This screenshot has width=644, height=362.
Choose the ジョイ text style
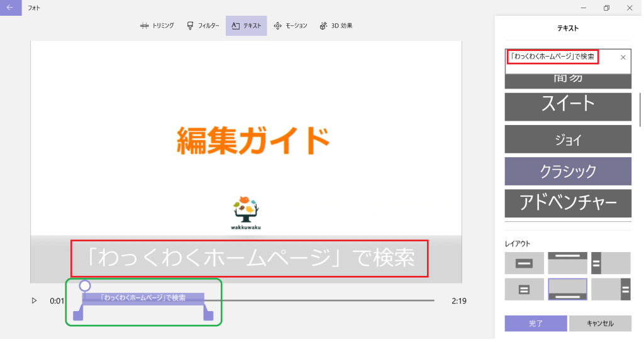point(567,139)
